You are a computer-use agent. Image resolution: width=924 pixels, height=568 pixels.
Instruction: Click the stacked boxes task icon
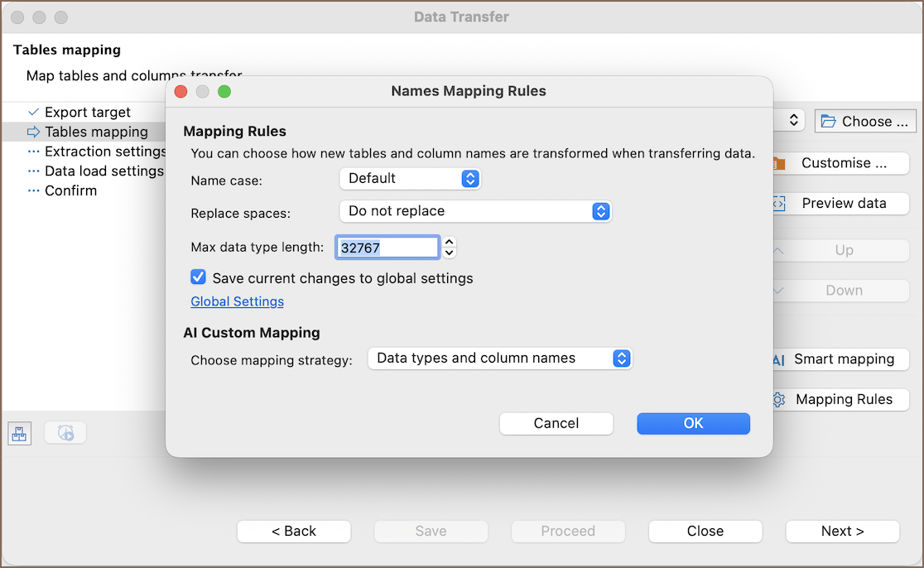[x=20, y=432]
